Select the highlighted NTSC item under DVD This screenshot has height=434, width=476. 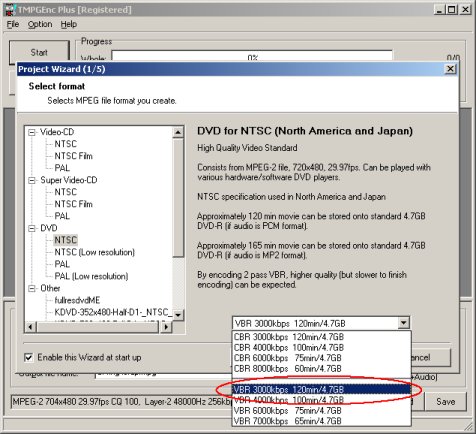(66, 240)
